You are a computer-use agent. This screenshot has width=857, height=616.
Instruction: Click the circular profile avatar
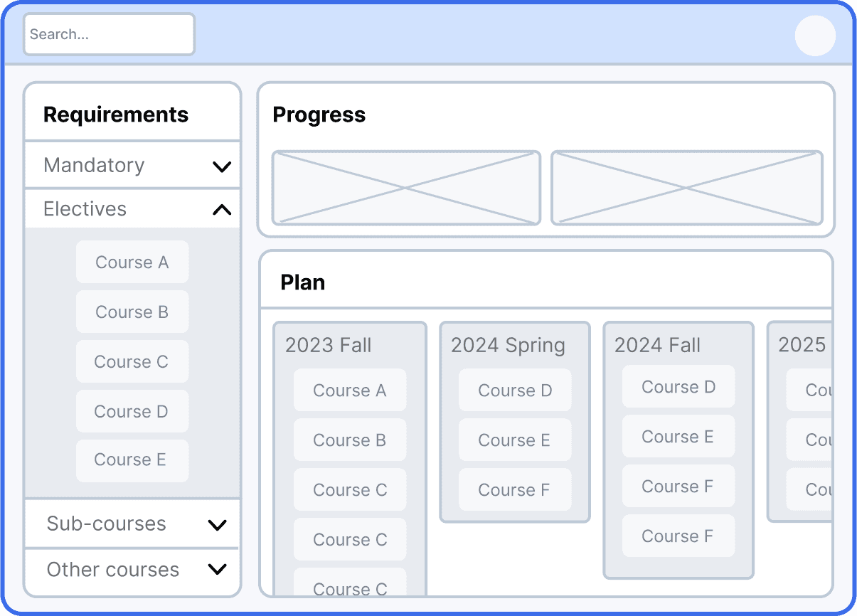tap(815, 36)
